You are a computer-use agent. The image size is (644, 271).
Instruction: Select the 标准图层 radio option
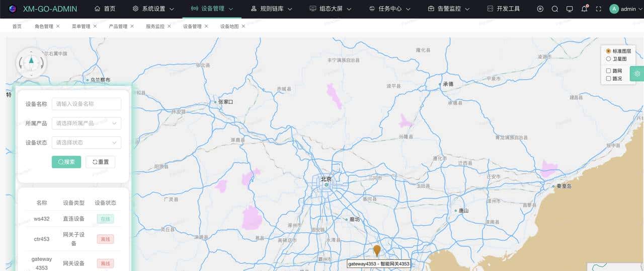(608, 51)
